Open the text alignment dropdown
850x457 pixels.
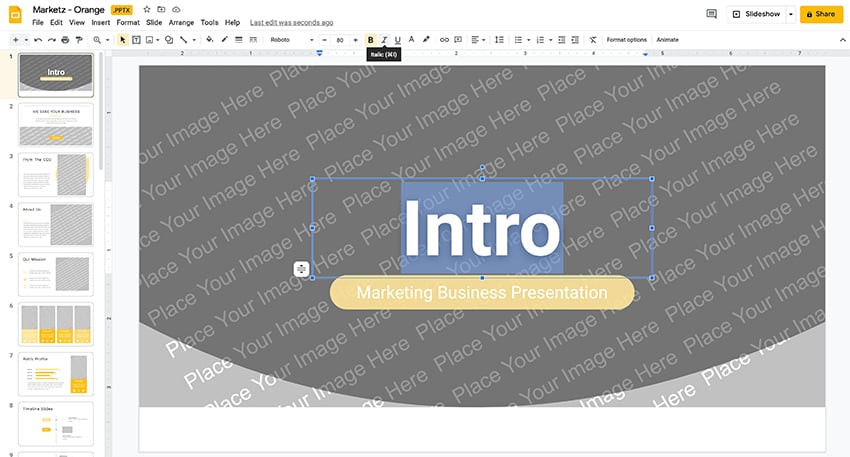(x=478, y=40)
